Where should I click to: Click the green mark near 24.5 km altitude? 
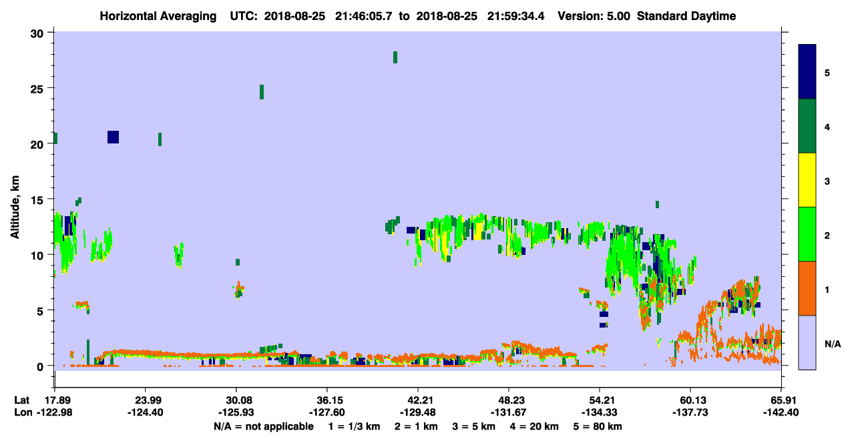click(262, 92)
